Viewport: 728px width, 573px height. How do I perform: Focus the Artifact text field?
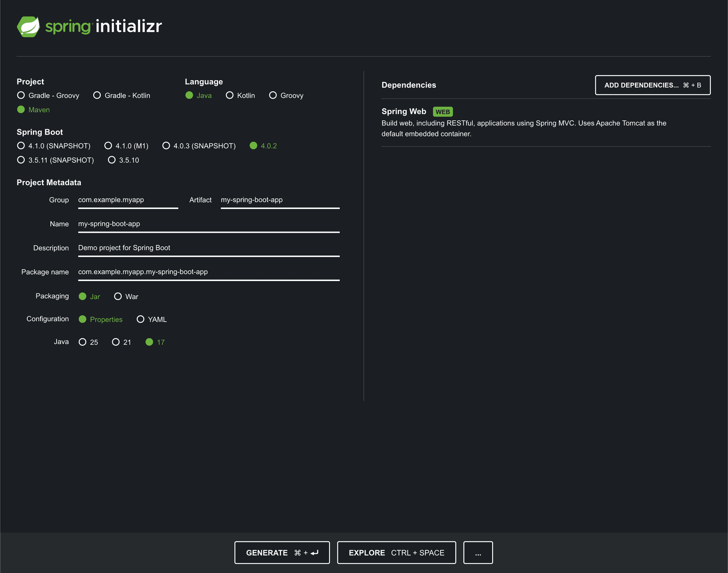pyautogui.click(x=279, y=200)
